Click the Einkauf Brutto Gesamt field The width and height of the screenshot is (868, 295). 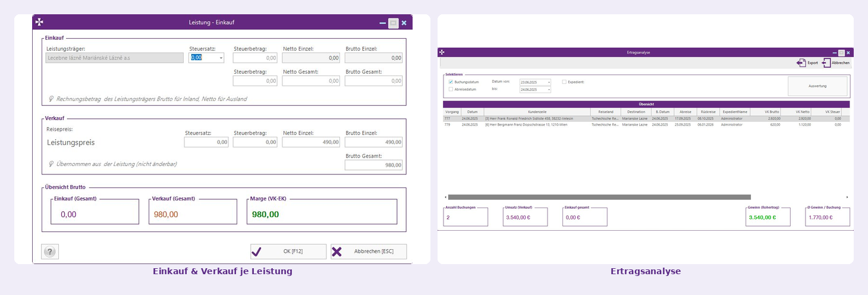(x=373, y=80)
